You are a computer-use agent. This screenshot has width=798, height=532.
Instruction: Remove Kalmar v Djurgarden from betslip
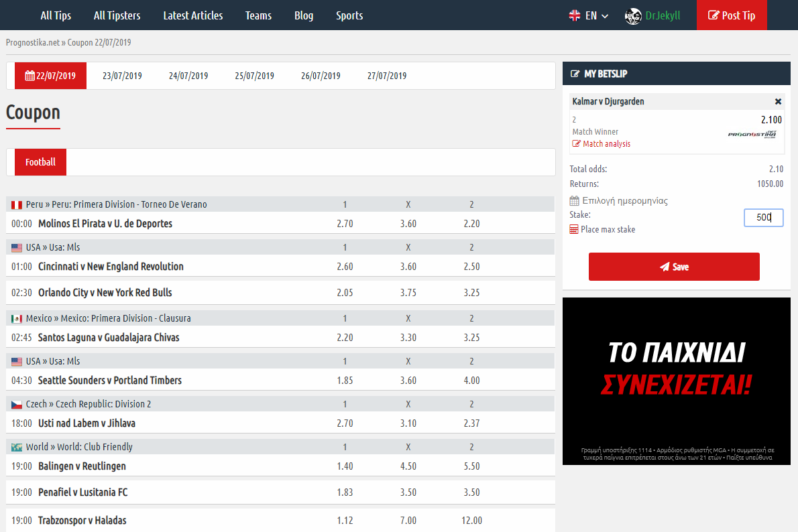pos(778,102)
